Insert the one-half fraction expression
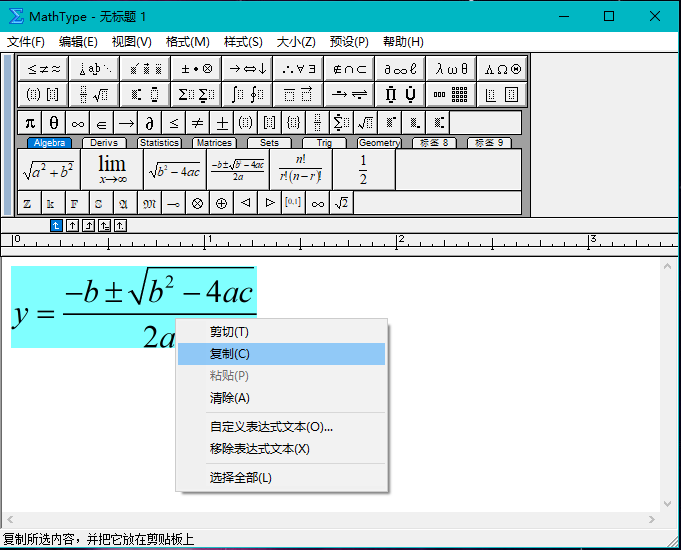The image size is (681, 550). point(364,169)
